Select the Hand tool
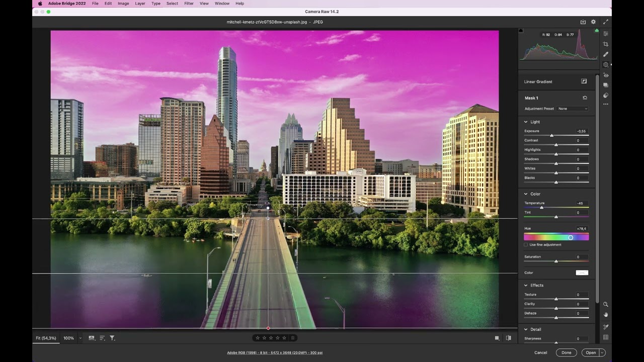The height and width of the screenshot is (362, 644). 605,314
